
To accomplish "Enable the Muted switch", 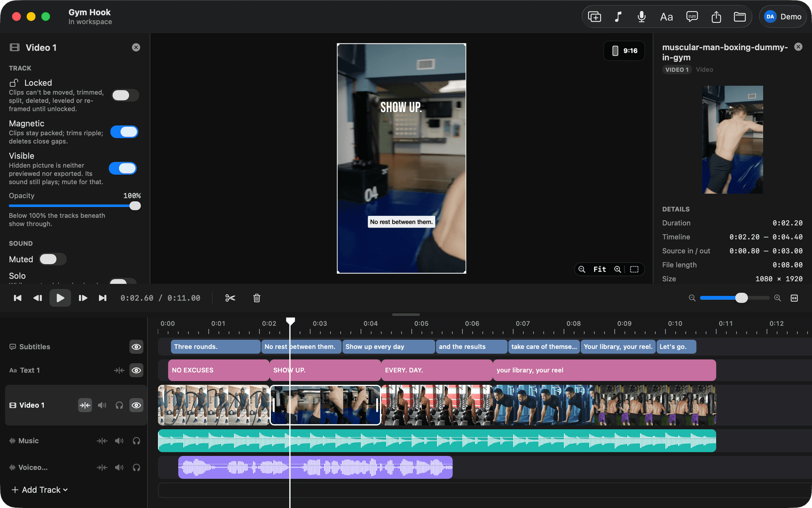I will click(53, 259).
